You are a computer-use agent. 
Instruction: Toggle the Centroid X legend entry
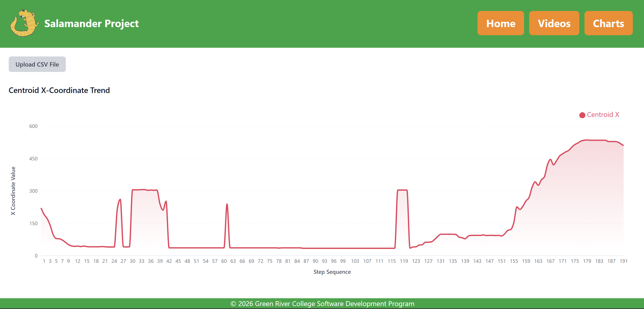click(x=599, y=115)
